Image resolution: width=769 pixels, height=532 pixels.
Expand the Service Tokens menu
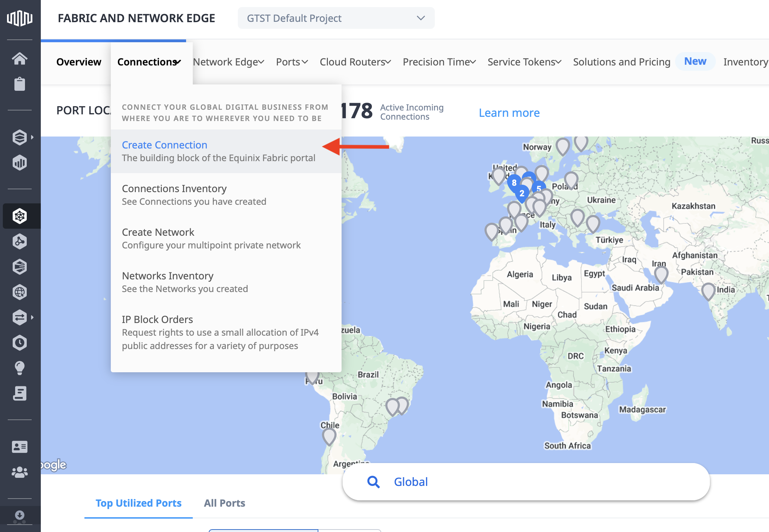[525, 62]
